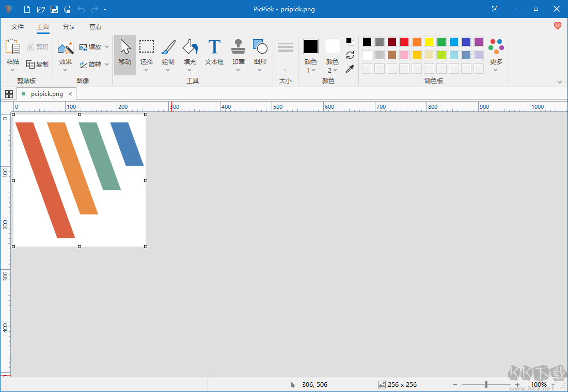Click the screen capture icon near window controls
This screenshot has height=392, width=568.
[x=495, y=9]
